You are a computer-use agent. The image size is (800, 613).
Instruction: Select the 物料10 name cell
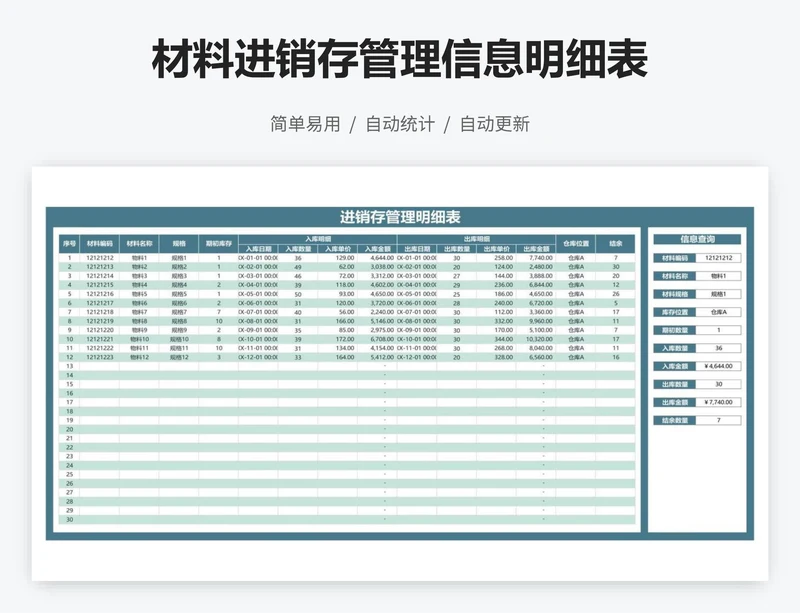pyautogui.click(x=139, y=339)
